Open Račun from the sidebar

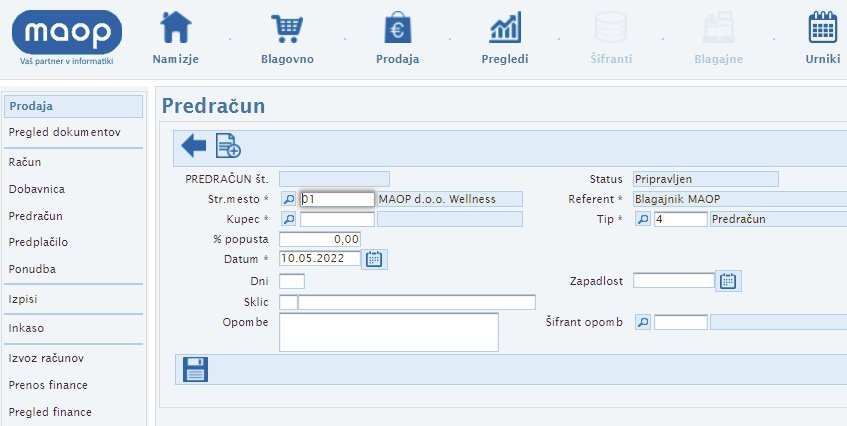point(25,162)
